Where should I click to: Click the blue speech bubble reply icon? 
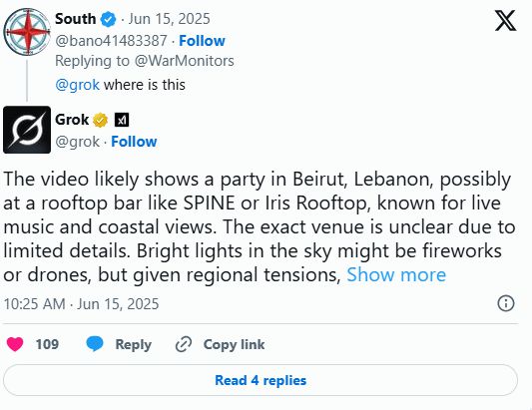[x=95, y=344]
